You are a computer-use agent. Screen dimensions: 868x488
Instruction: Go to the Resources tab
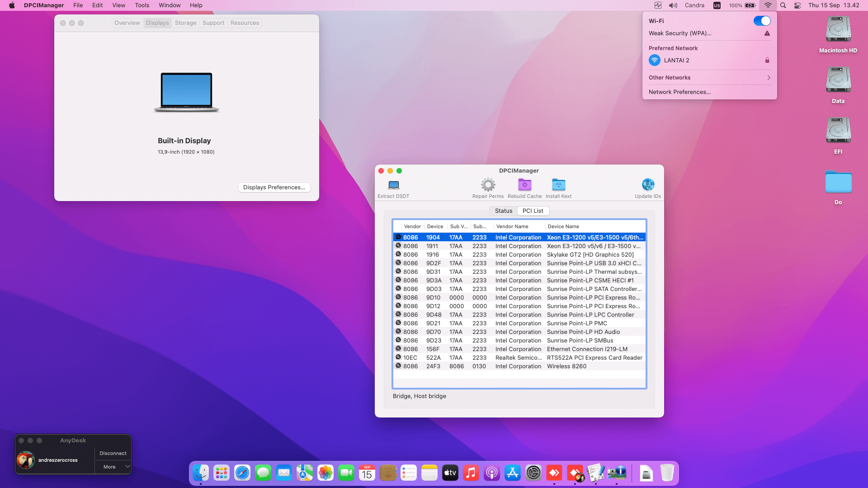(x=245, y=23)
